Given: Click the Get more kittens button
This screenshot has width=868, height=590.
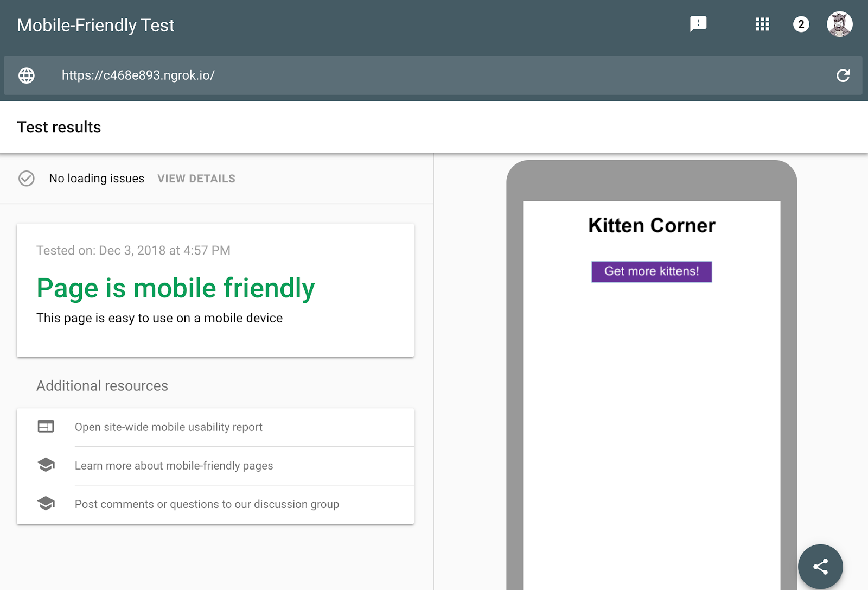Looking at the screenshot, I should [651, 271].
